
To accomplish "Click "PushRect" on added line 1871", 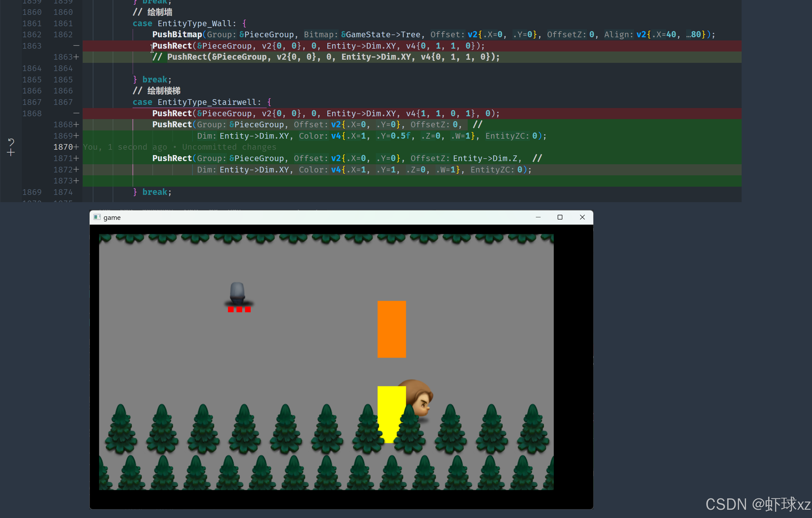I will pos(172,158).
